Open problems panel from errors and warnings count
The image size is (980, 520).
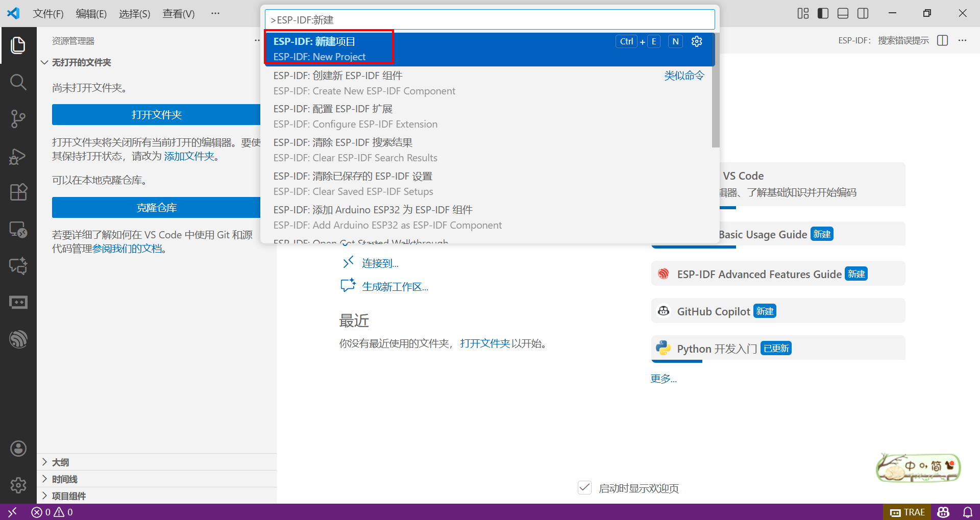52,512
